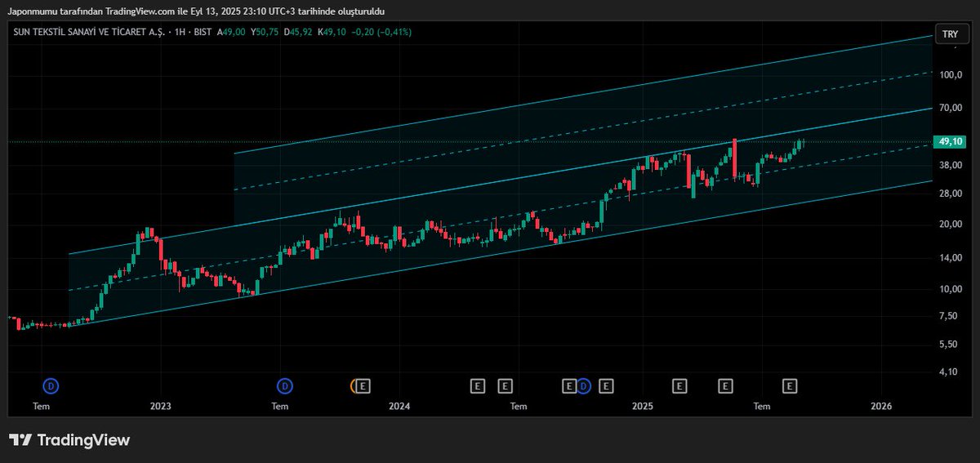The height and width of the screenshot is (463, 980).
Task: Click the low value D45,92
Action: [299, 32]
